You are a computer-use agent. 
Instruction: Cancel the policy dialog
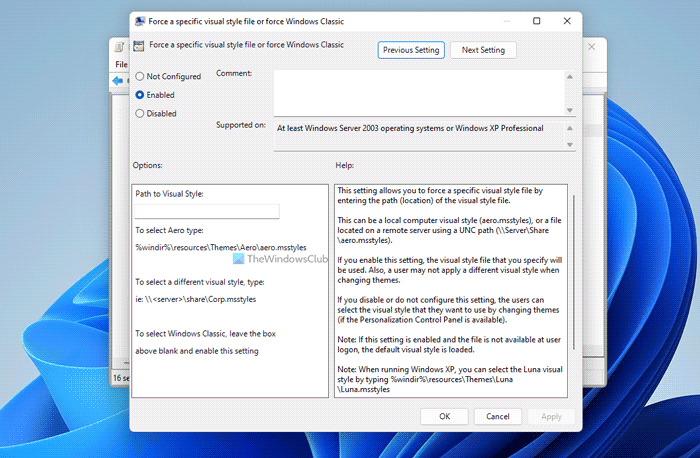point(497,416)
